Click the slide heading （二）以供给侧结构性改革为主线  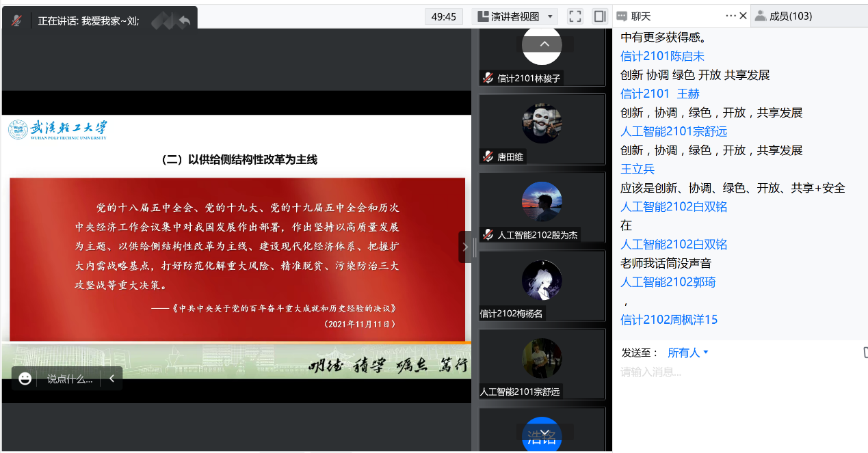click(x=239, y=160)
